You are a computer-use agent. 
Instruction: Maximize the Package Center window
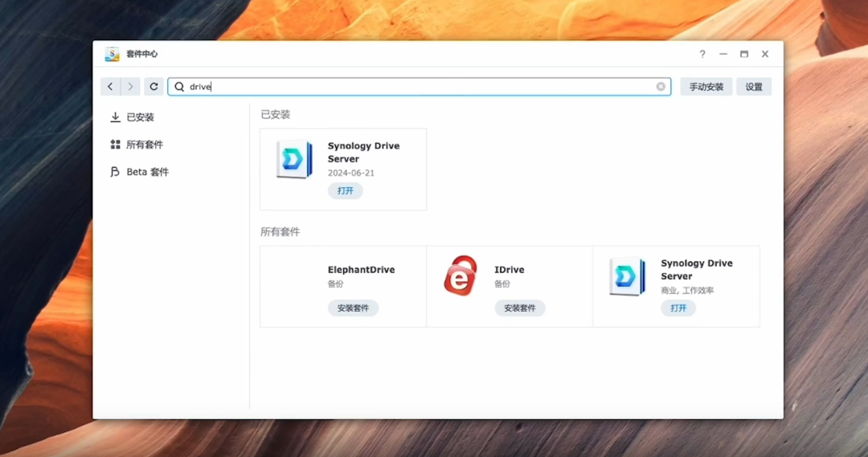point(744,54)
